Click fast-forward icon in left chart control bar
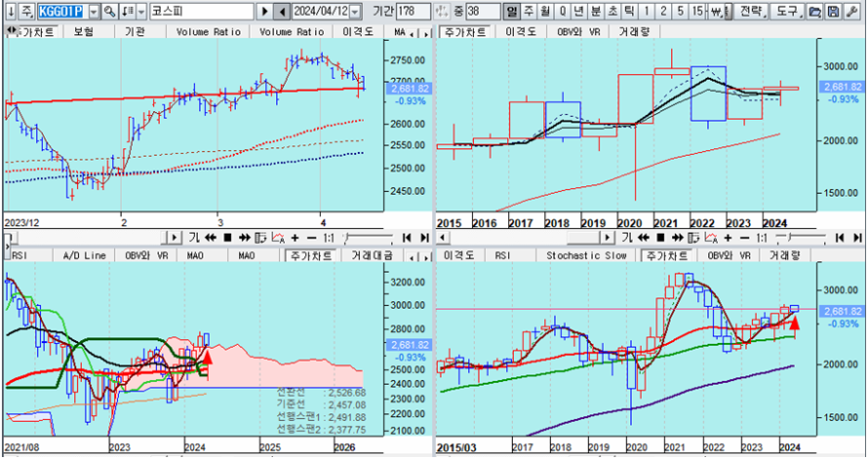 point(244,238)
